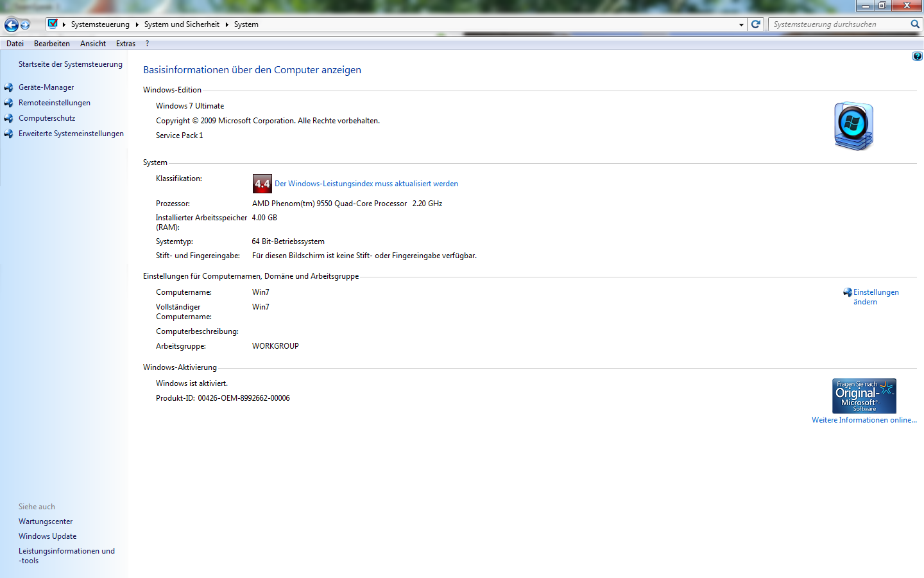The height and width of the screenshot is (578, 924).
Task: Expand the arrow after System und Sicherheit
Action: click(227, 25)
